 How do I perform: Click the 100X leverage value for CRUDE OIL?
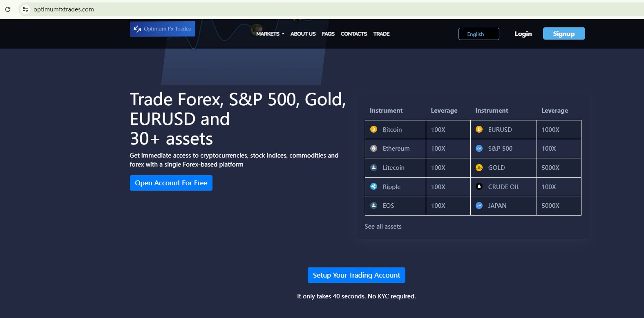(549, 187)
